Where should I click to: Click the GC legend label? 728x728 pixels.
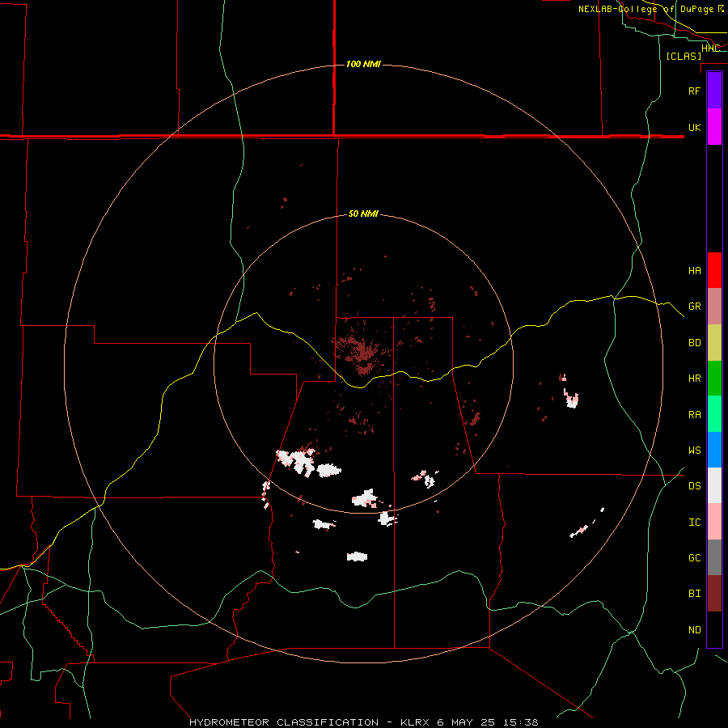coord(694,558)
